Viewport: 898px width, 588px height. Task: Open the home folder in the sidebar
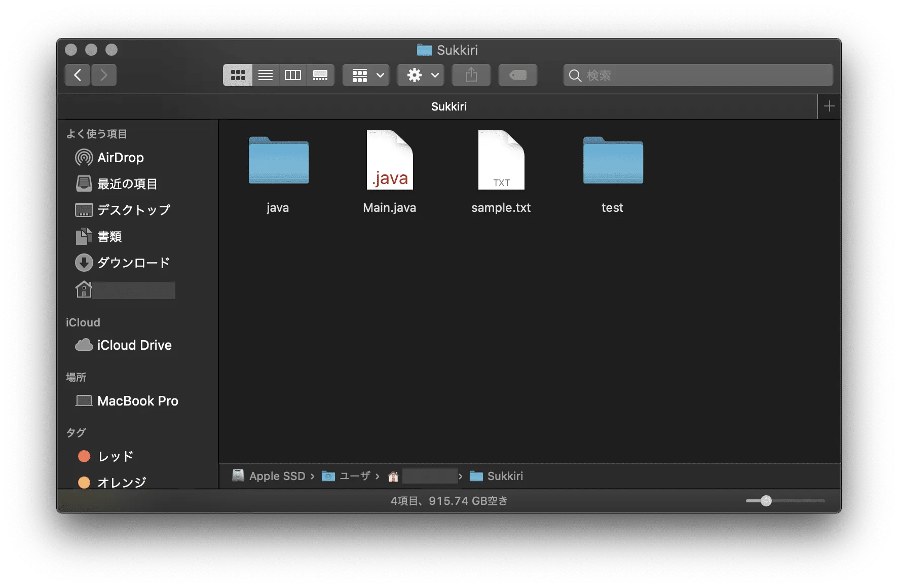[125, 290]
